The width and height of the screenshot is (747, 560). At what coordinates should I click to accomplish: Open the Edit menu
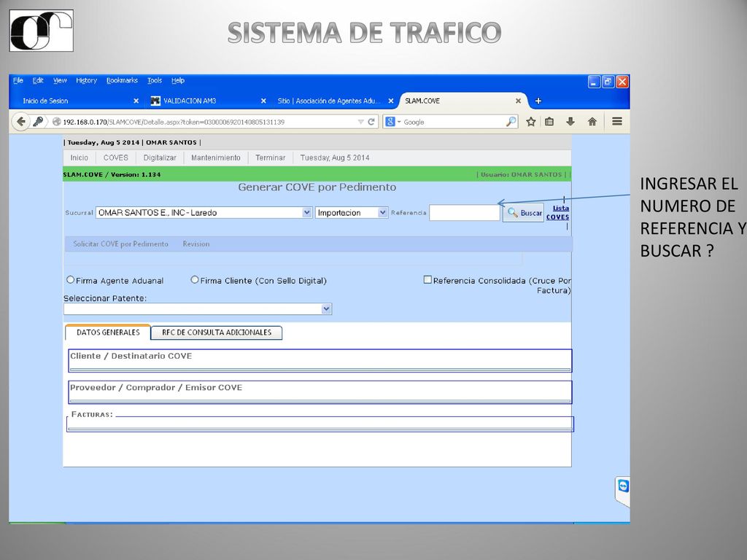[38, 80]
